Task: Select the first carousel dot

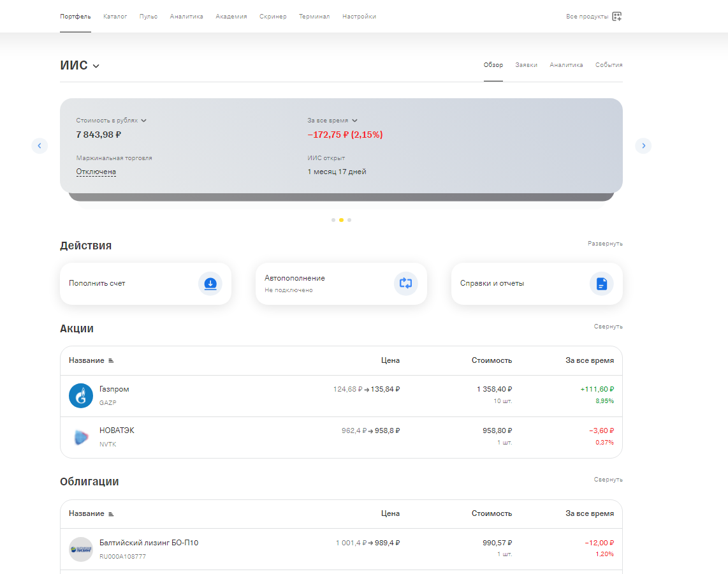Action: [x=333, y=220]
